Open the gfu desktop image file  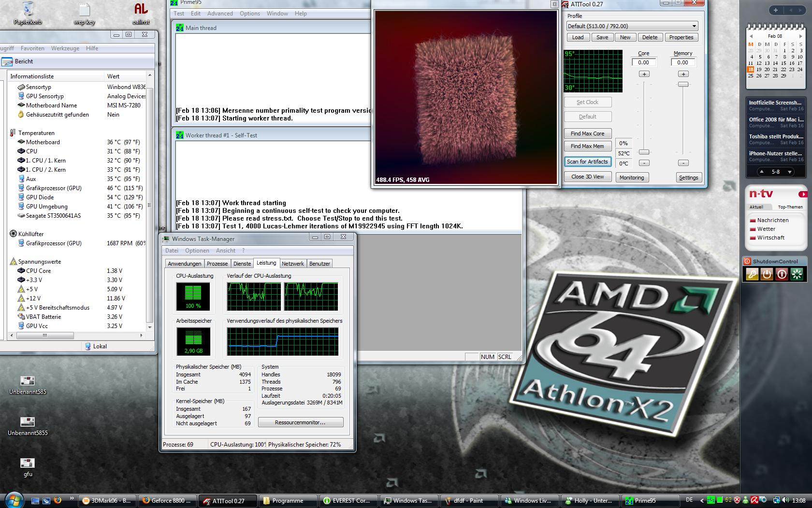pos(28,467)
